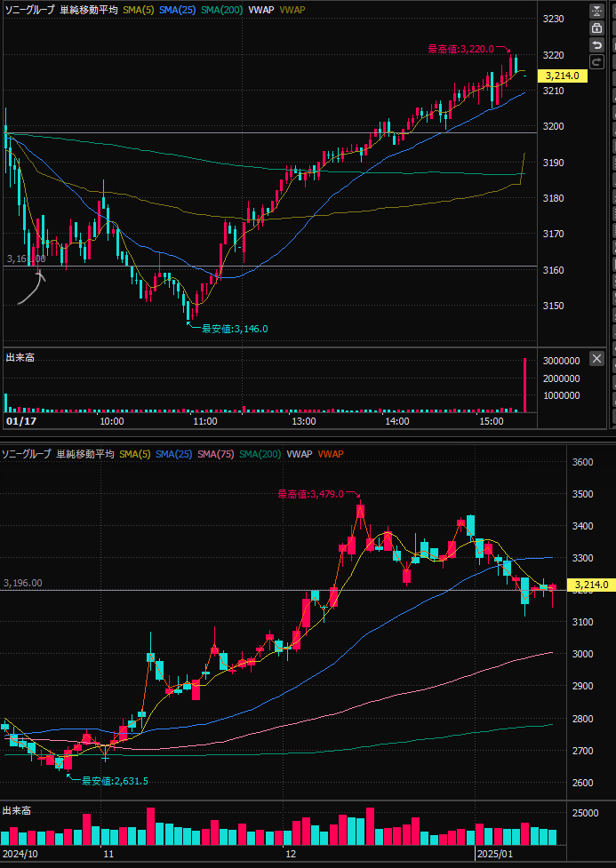This screenshot has height=868, width=616.
Task: Click the ソニーグループ title of the lower chart
Action: pyautogui.click(x=26, y=454)
